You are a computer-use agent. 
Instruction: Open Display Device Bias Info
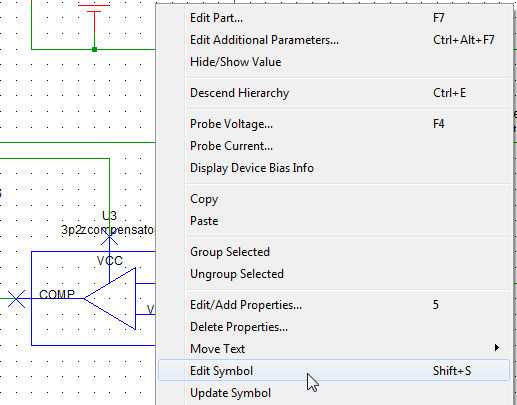(334, 168)
